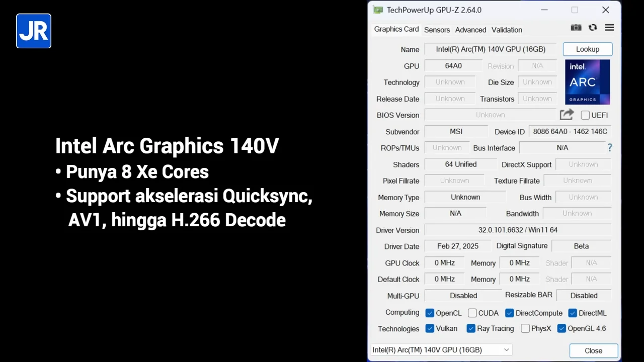Click the BIOS save/export icon

(567, 115)
